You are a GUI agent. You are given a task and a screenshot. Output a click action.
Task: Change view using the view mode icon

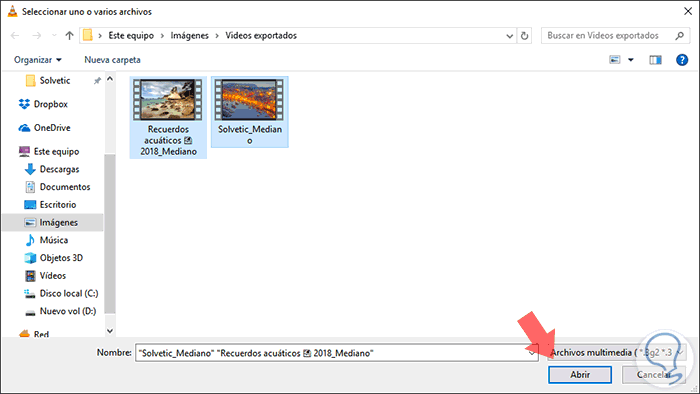(615, 60)
